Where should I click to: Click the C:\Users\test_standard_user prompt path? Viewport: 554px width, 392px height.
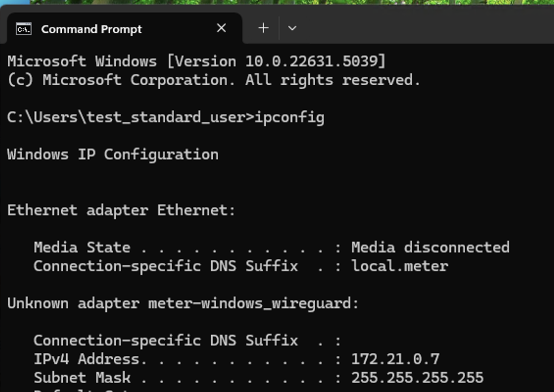click(126, 118)
